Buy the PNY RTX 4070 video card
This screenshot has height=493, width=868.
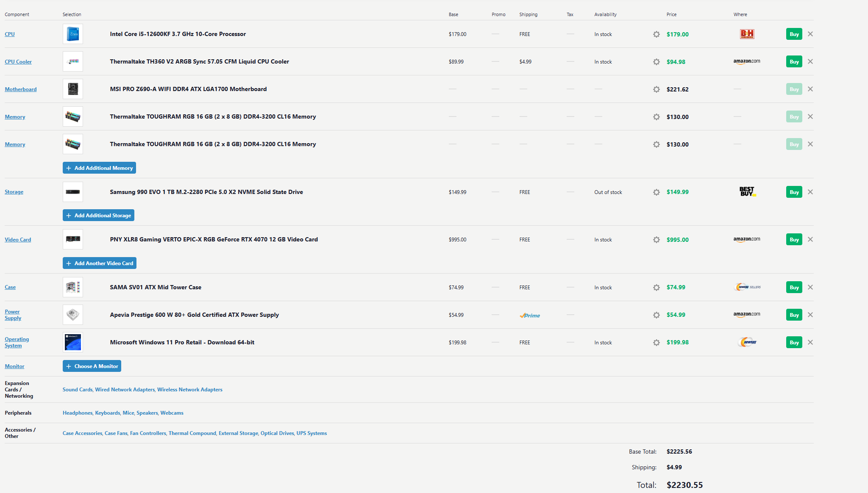794,240
